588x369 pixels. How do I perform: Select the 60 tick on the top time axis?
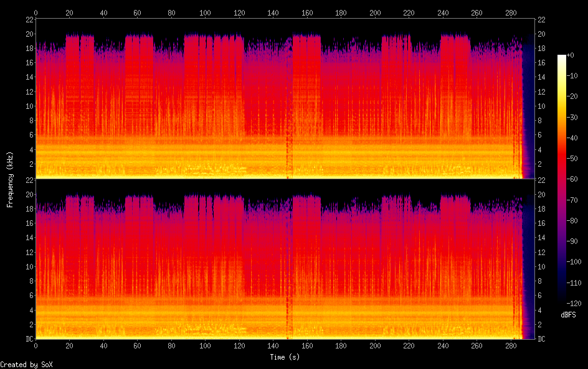click(x=137, y=12)
